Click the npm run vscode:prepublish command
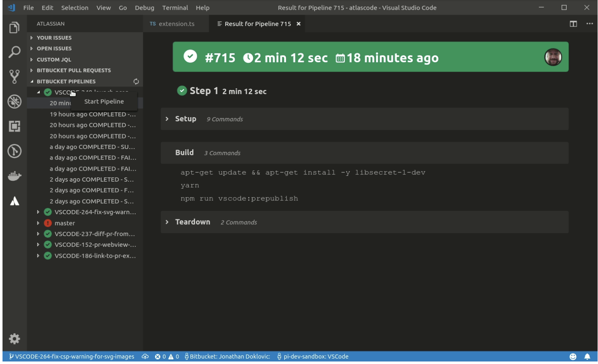598x364 pixels. (239, 198)
